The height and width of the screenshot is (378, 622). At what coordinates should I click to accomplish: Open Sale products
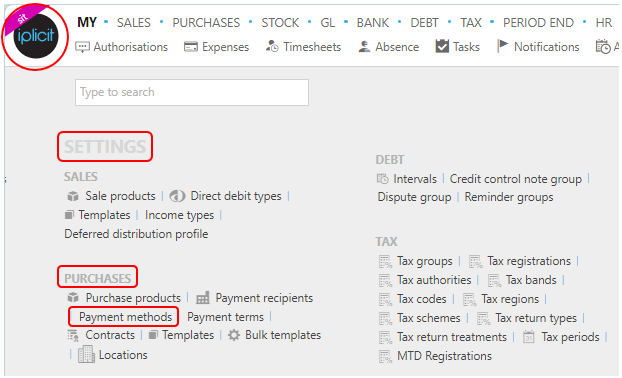coord(120,196)
